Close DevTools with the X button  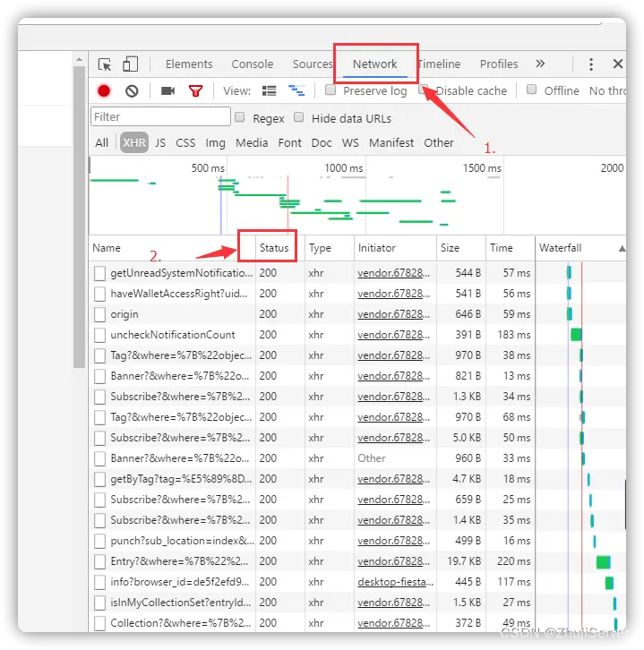point(617,64)
